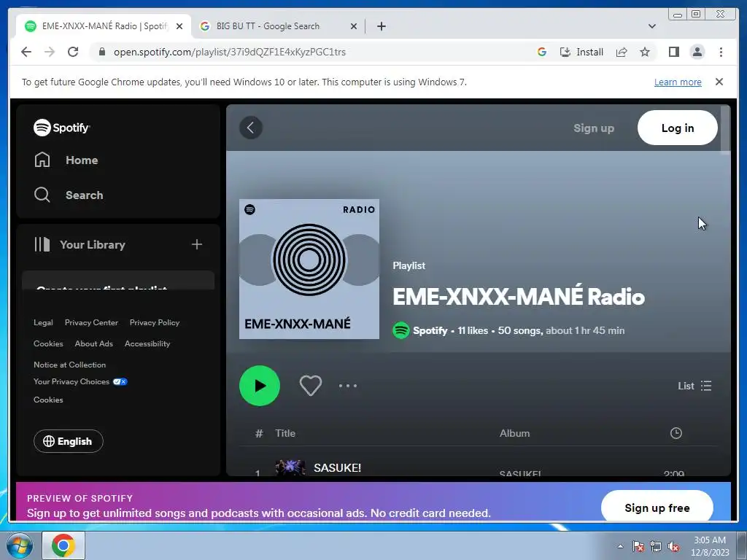The height and width of the screenshot is (560, 747).
Task: Install the Spotify app via Install button
Action: (x=581, y=52)
